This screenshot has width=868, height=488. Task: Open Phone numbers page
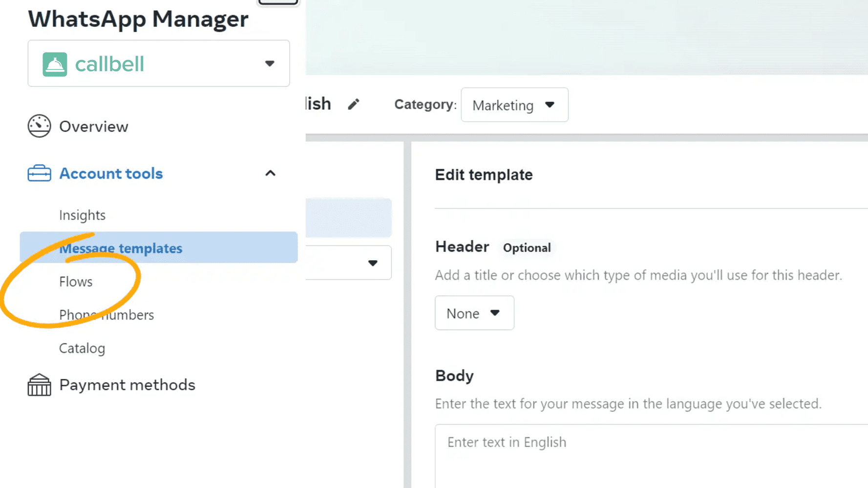[x=106, y=315]
